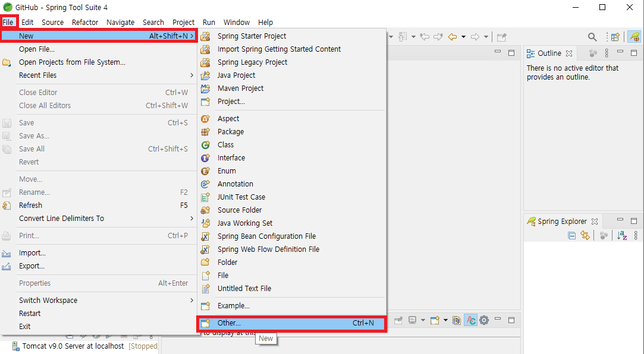Click the File menu in menu bar
Screen dimensions: 644x354
(8, 22)
